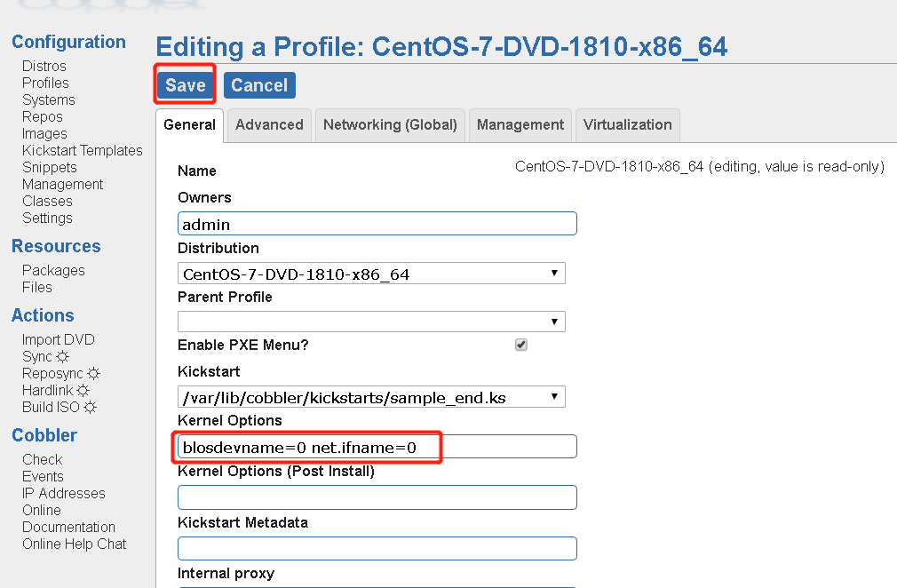Navigate to Kickstart Templates
The width and height of the screenshot is (897, 588).
pos(82,151)
